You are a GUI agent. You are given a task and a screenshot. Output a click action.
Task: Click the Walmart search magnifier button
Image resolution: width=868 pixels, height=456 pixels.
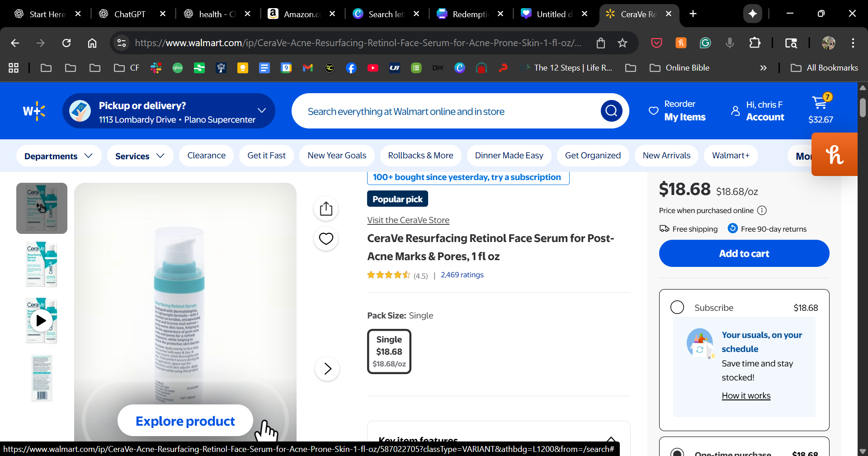[x=611, y=111]
